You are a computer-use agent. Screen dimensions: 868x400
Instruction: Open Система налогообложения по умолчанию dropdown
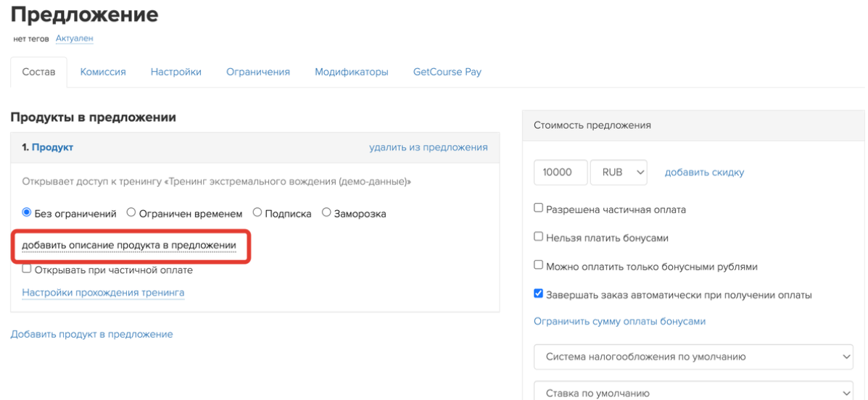694,357
